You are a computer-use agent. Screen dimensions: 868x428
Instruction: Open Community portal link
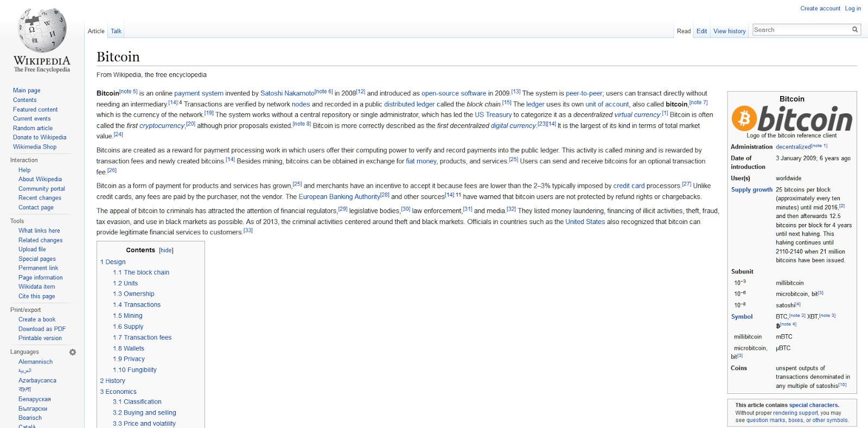click(x=42, y=189)
